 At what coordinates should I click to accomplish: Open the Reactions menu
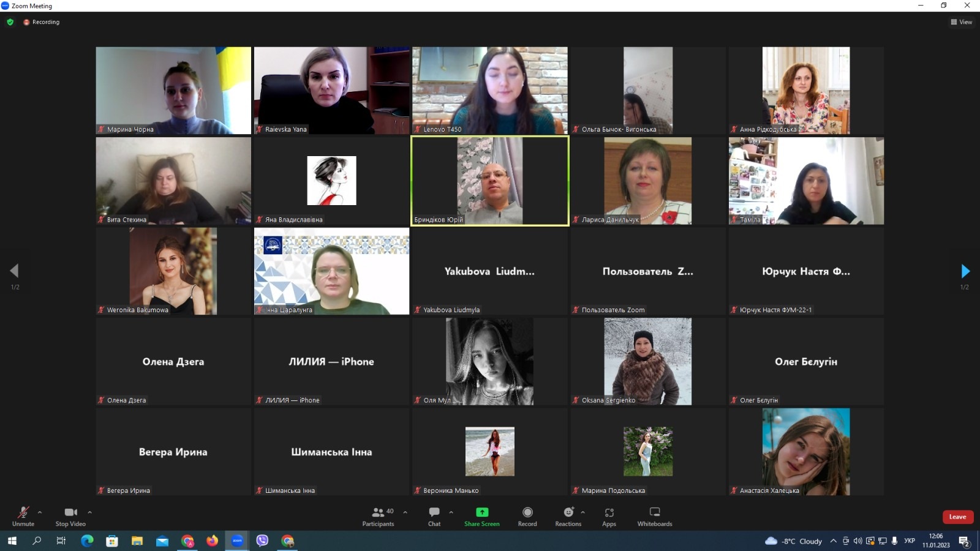pyautogui.click(x=568, y=516)
